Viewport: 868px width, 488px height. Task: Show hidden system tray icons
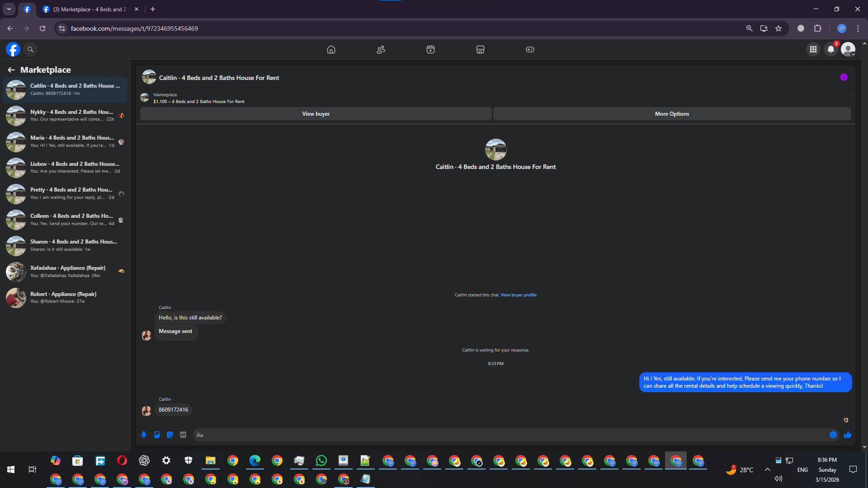coord(768,470)
